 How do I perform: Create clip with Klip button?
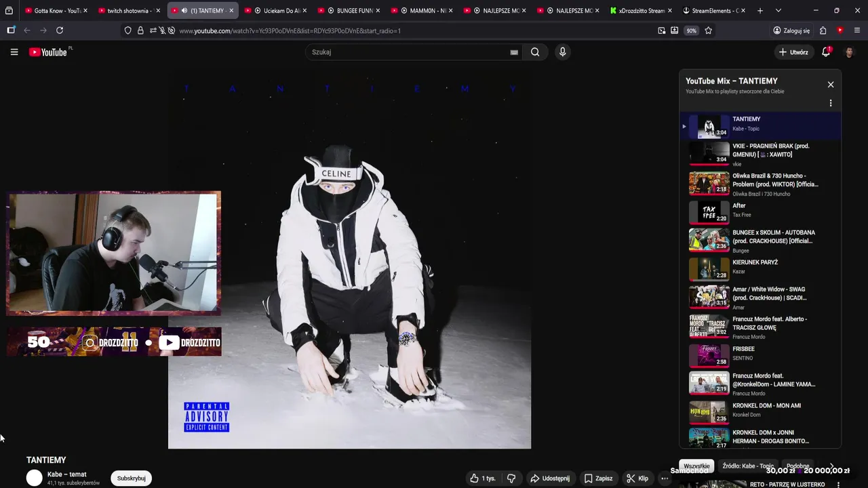tap(637, 479)
